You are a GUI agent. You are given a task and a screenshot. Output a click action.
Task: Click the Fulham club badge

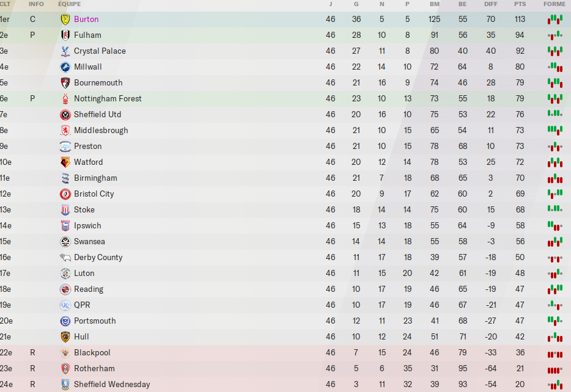[65, 35]
